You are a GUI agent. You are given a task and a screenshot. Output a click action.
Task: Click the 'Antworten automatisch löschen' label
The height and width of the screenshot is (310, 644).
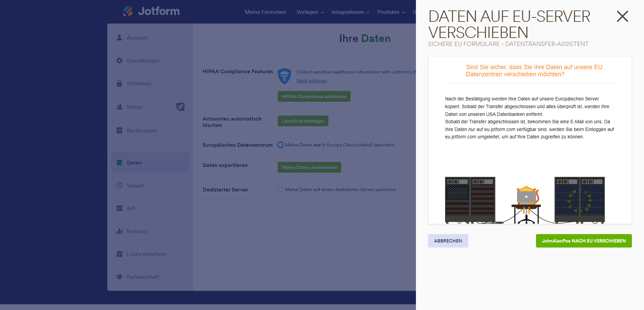(x=232, y=122)
